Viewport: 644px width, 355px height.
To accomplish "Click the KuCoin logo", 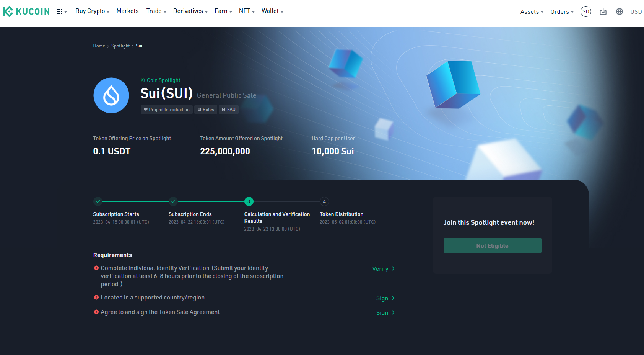I will point(26,11).
